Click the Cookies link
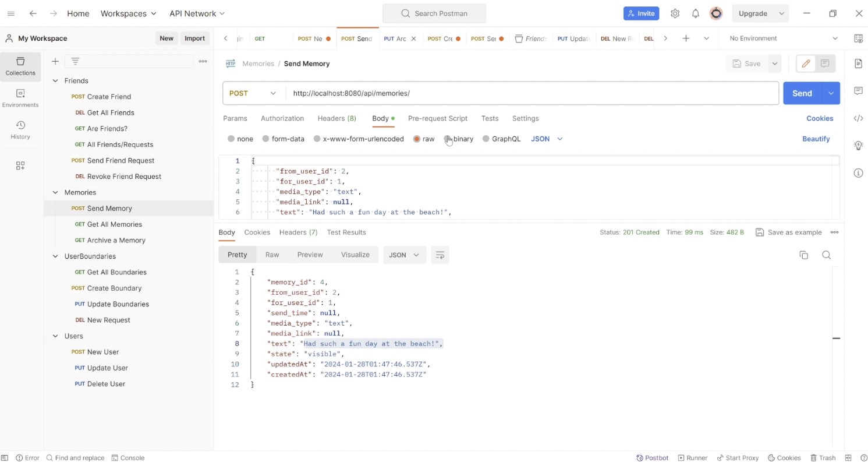Viewport: 868px width, 462px height. point(820,118)
